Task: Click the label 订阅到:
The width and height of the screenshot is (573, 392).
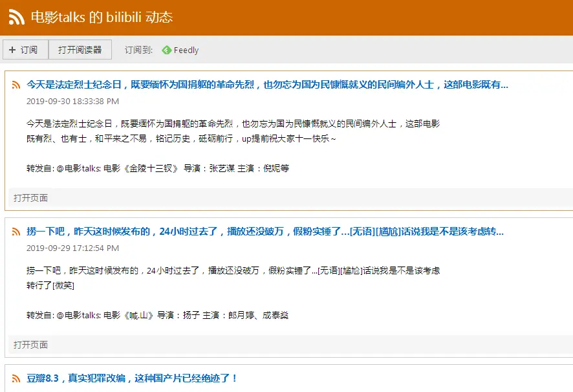Action: (x=138, y=50)
